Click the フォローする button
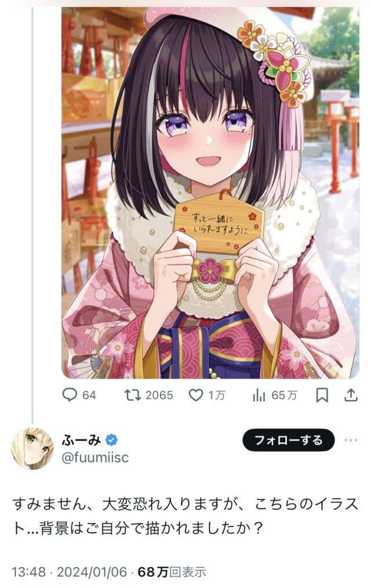Image resolution: width=371 pixels, height=588 pixels. [288, 440]
